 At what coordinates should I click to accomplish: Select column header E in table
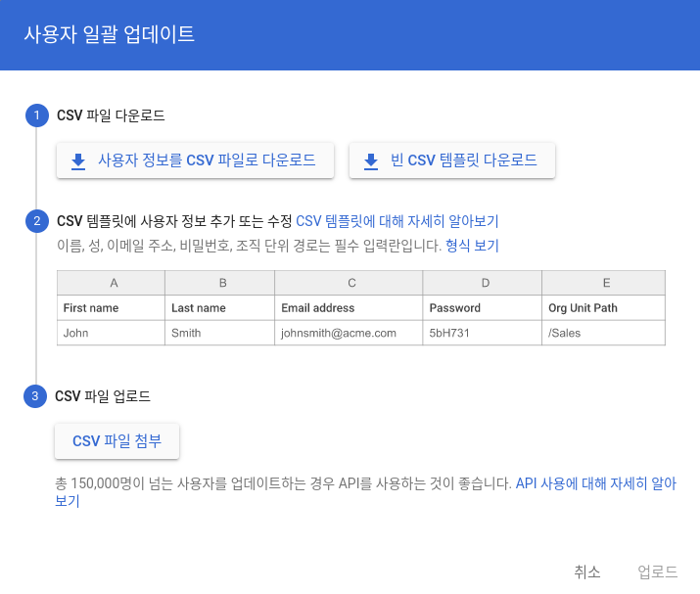pos(604,283)
